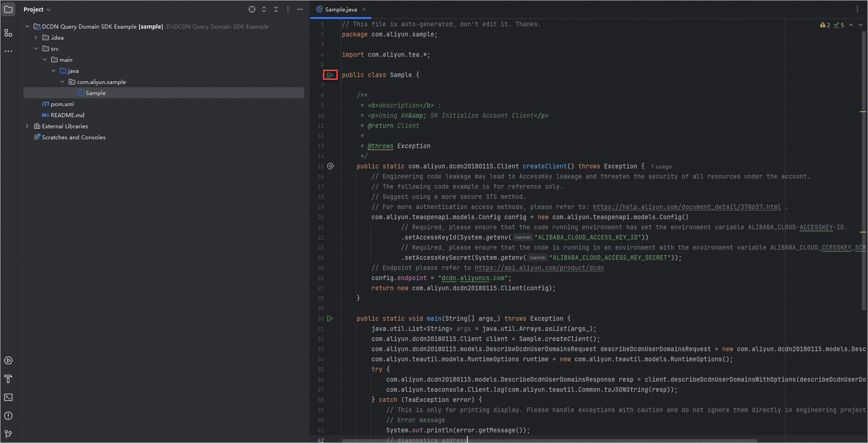Click Select Opened File target icon
Screen dimensions: 868x443
coord(252,9)
